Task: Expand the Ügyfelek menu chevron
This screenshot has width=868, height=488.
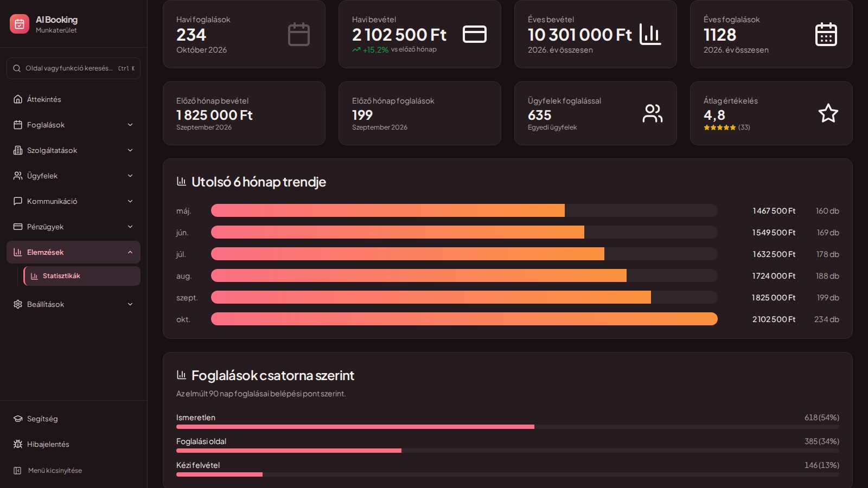Action: [130, 176]
